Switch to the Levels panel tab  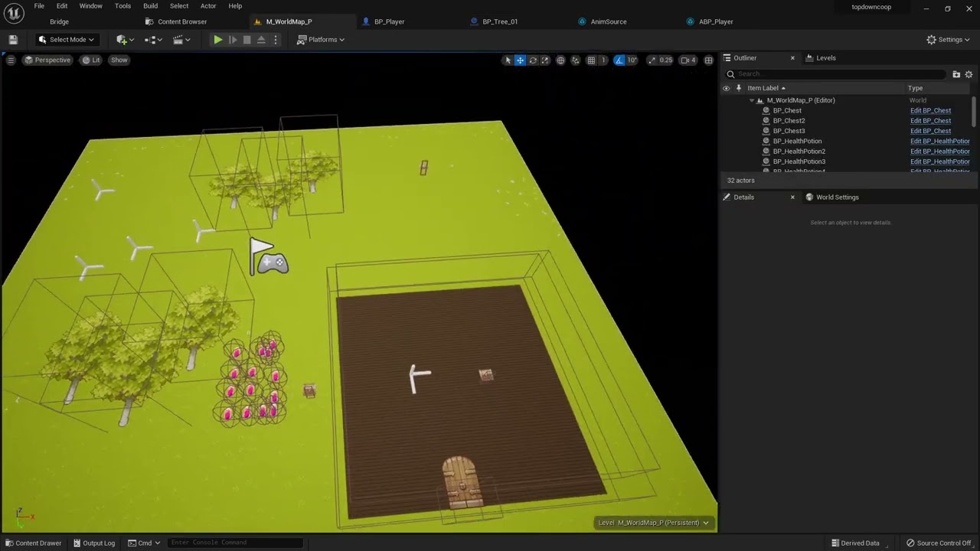tap(821, 58)
